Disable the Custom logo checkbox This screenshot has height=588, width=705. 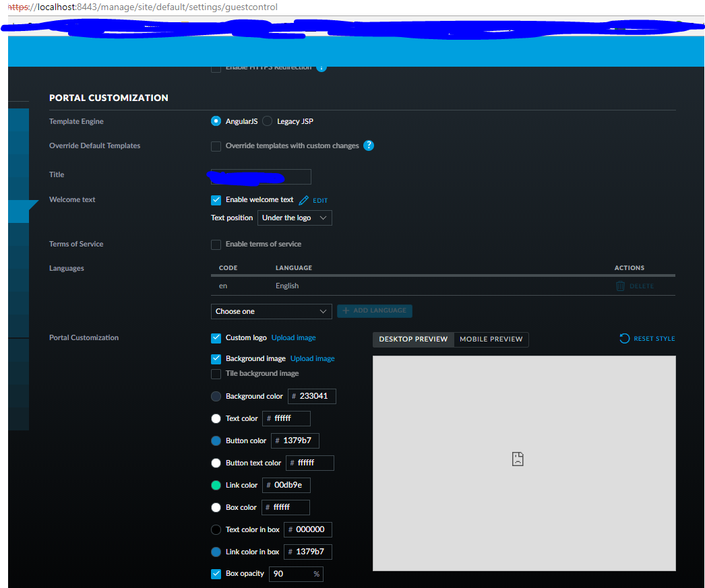pos(216,337)
